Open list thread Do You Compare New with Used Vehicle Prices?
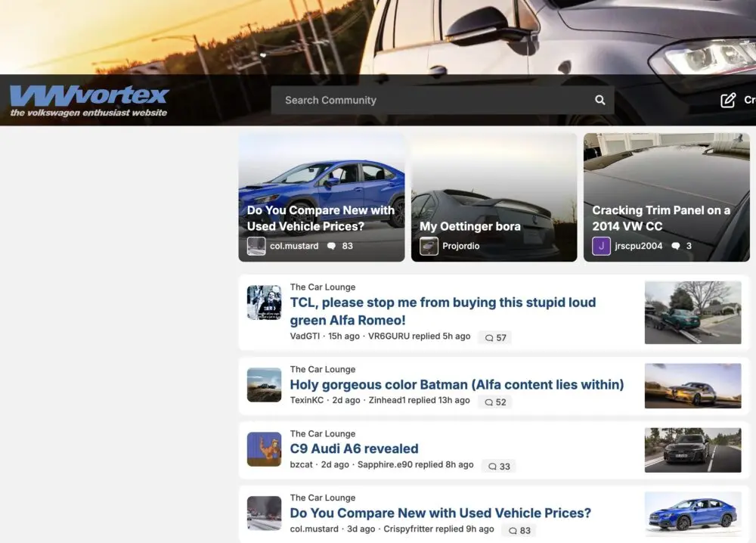Screen dimensions: 756x543 click(x=440, y=513)
